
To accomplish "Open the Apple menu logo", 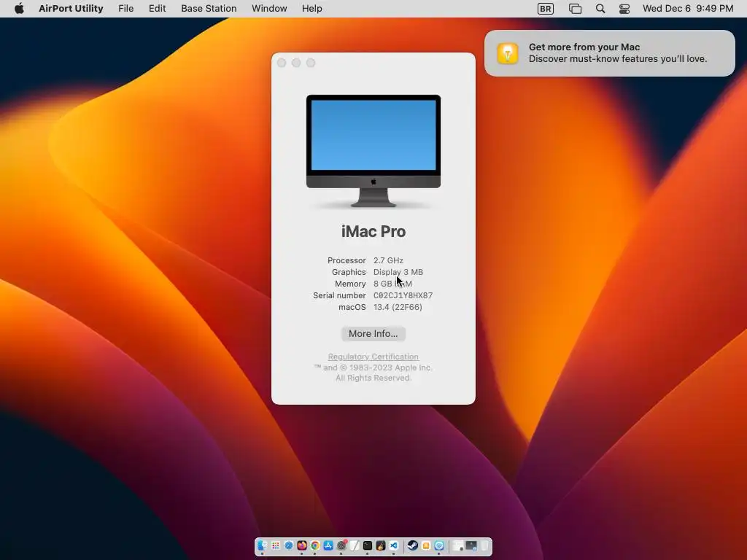I will [x=19, y=8].
